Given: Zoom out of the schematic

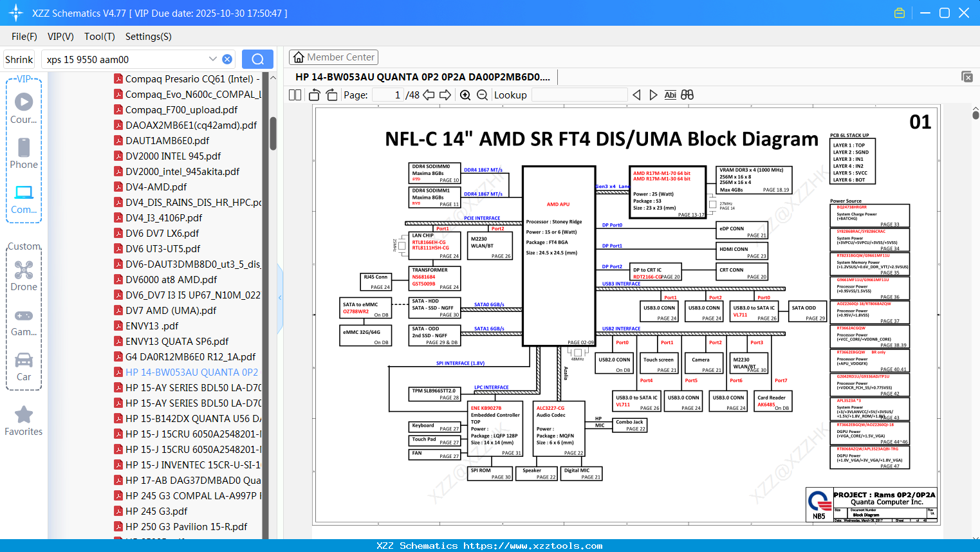Looking at the screenshot, I should coord(482,95).
